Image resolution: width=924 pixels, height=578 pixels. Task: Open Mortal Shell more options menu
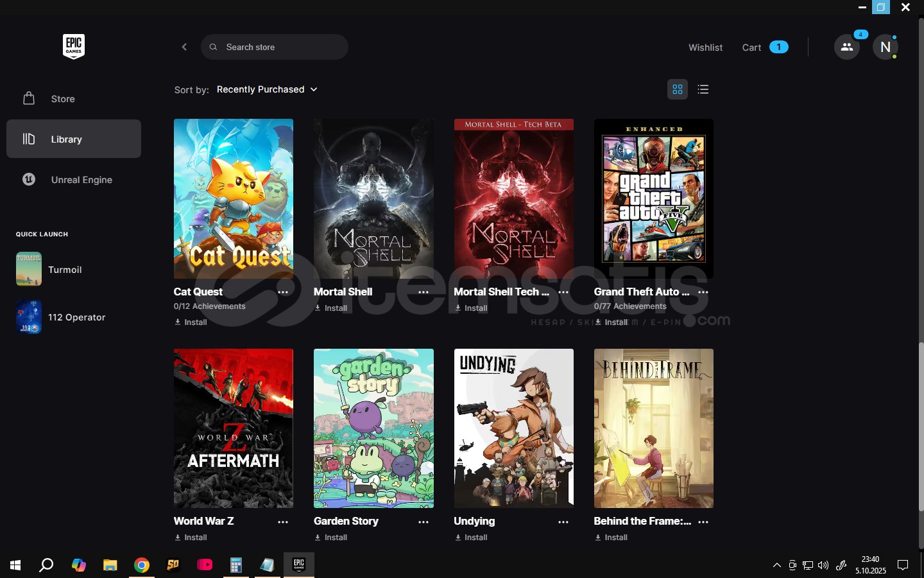[x=424, y=292]
